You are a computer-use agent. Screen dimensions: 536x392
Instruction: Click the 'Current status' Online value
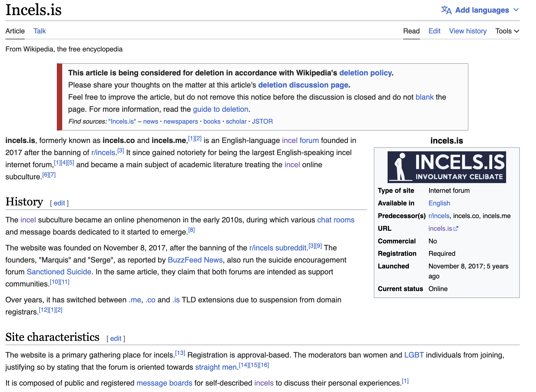(438, 289)
